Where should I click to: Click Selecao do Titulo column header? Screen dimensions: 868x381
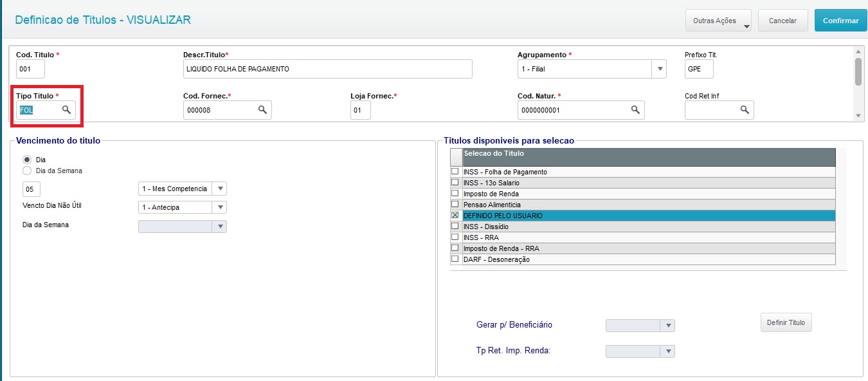(x=649, y=157)
